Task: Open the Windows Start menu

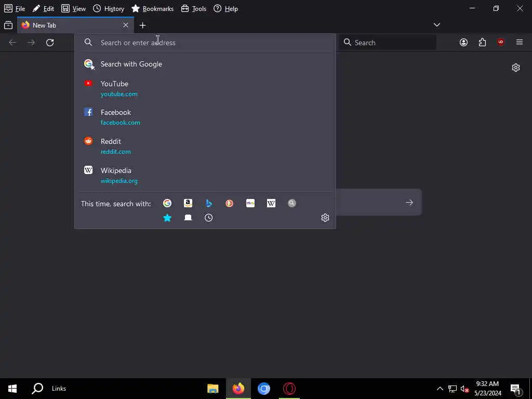Action: tap(12, 389)
